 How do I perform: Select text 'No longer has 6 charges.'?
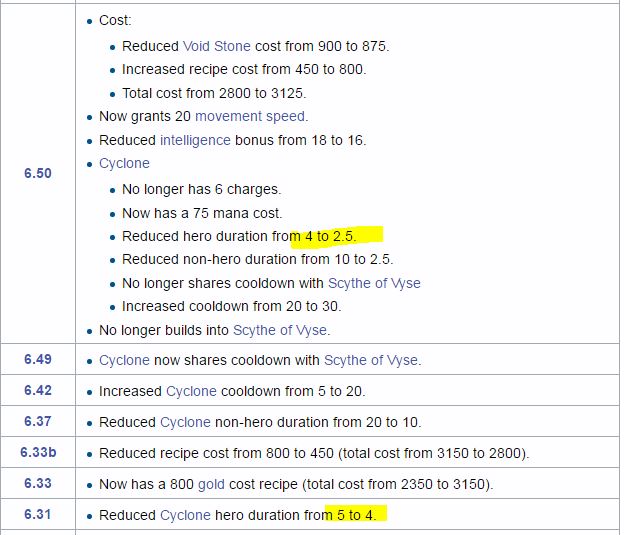(x=201, y=189)
